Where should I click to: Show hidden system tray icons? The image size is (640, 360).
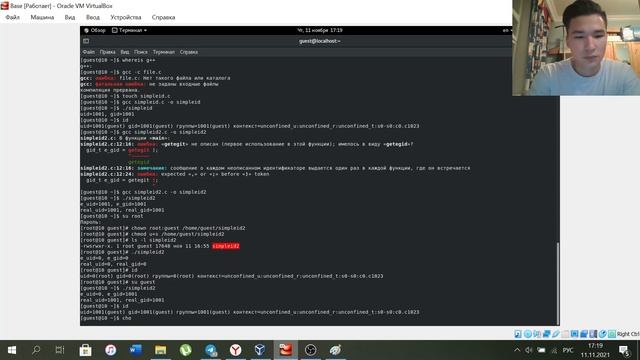tap(517, 350)
